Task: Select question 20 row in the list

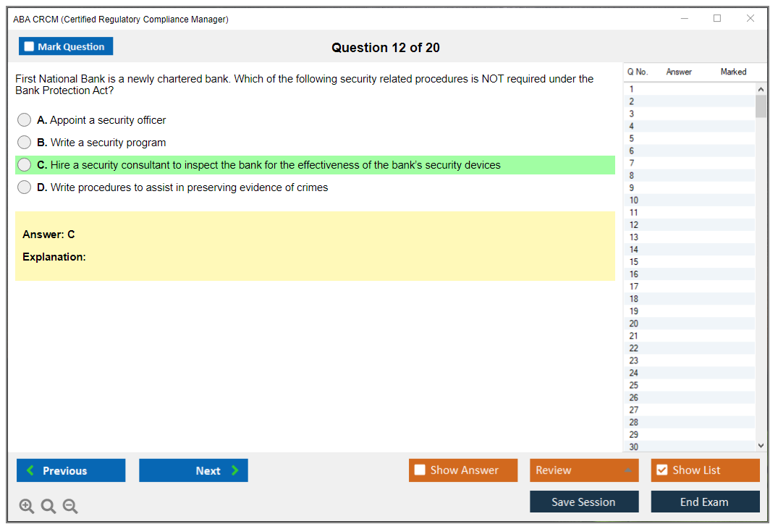Action: point(634,324)
